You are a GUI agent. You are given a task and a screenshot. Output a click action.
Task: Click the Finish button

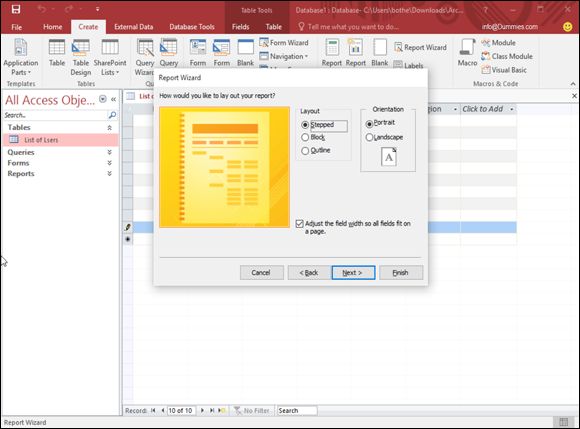tap(401, 273)
